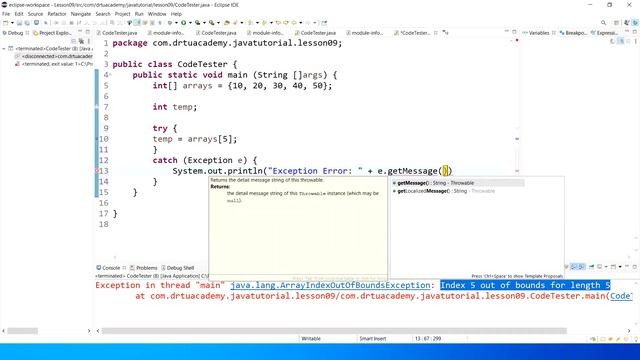The width and height of the screenshot is (640, 360).
Task: Click the right arrow of console scrollbar
Action: point(629,331)
